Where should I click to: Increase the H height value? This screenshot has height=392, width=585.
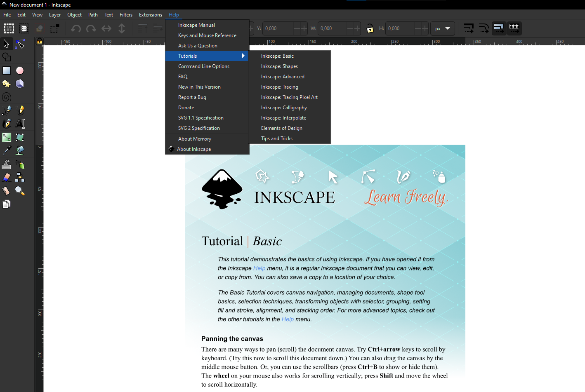point(425,28)
